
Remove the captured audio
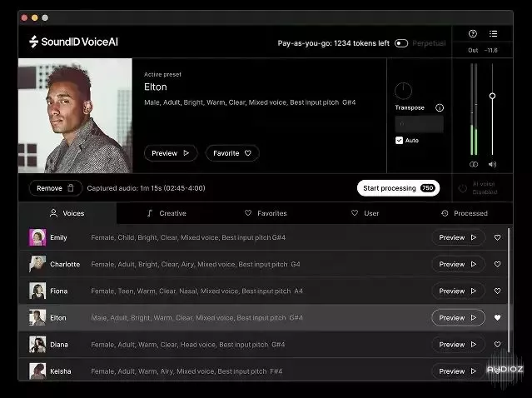point(56,188)
